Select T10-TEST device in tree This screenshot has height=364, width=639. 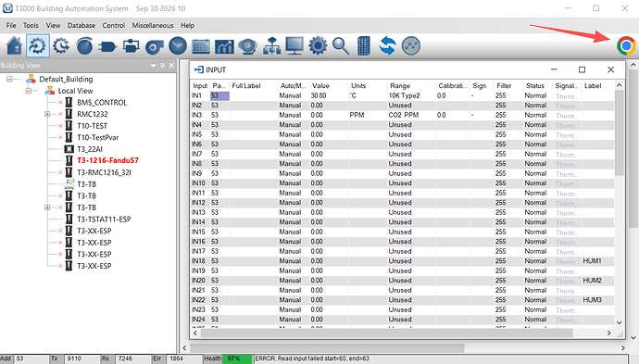(x=92, y=126)
